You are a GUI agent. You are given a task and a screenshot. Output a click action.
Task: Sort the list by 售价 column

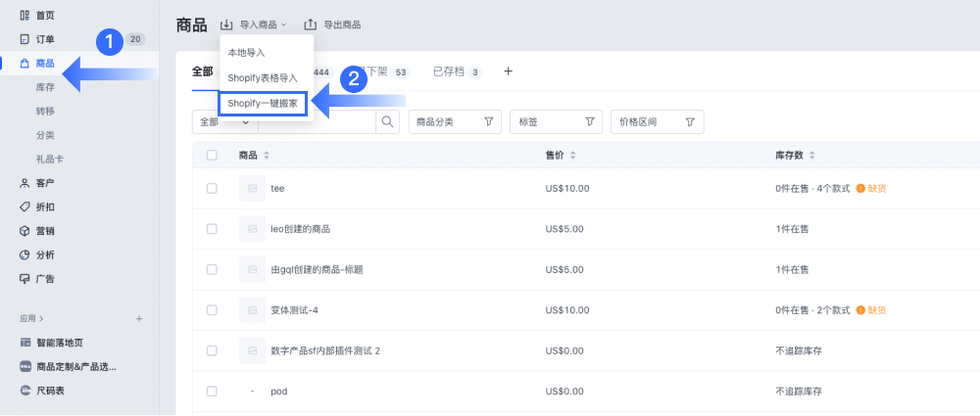coord(561,155)
